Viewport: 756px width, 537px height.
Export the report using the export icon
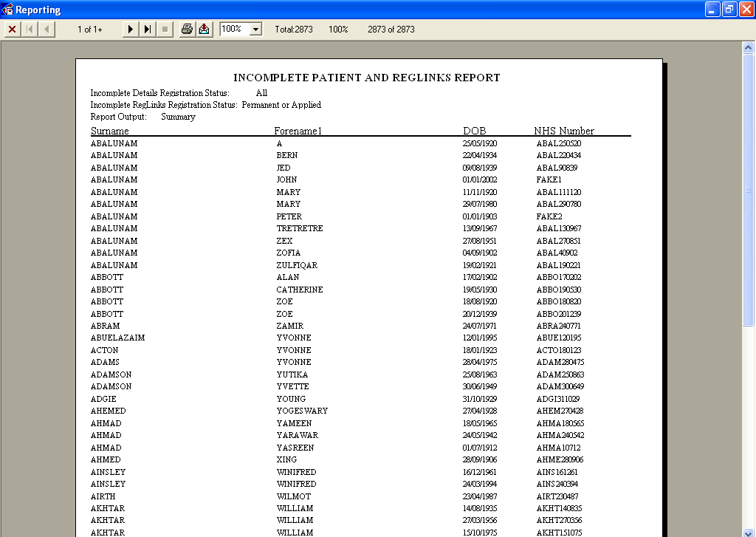pyautogui.click(x=205, y=30)
